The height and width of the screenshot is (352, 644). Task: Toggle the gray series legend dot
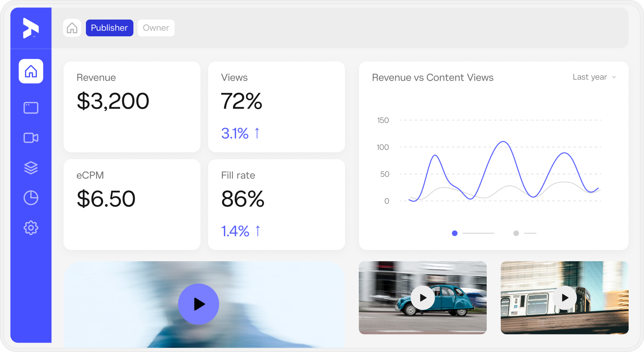(x=516, y=233)
